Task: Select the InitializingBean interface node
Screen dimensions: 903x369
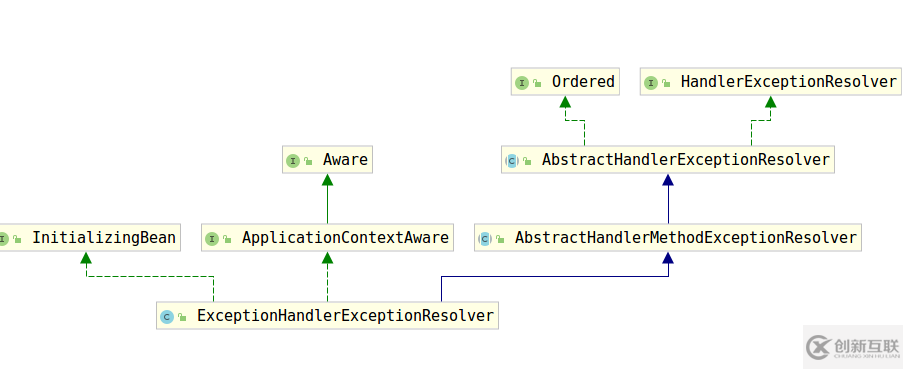Action: pos(89,237)
